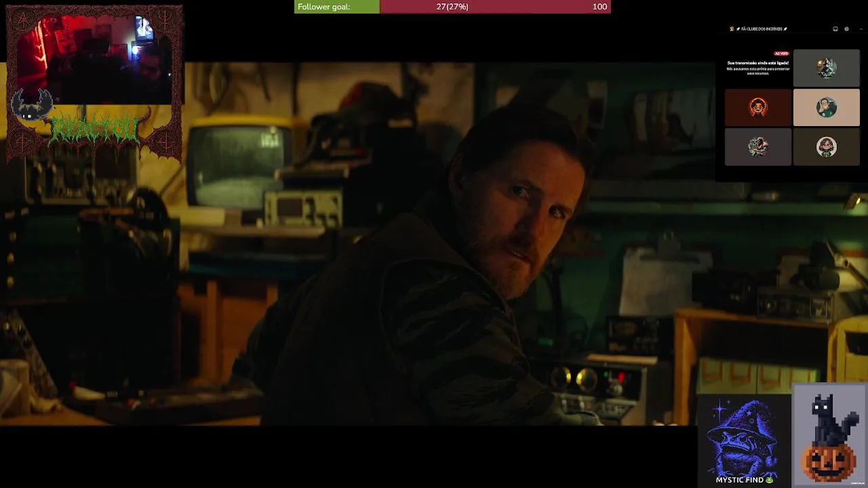The image size is (868, 488).
Task: Click the Follower goal progress bar
Action: [x=452, y=7]
